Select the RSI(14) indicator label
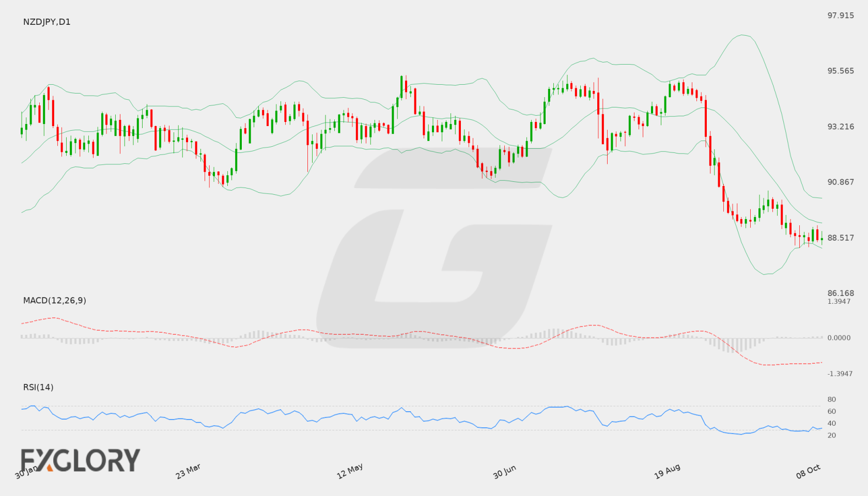The image size is (868, 496). [38, 388]
